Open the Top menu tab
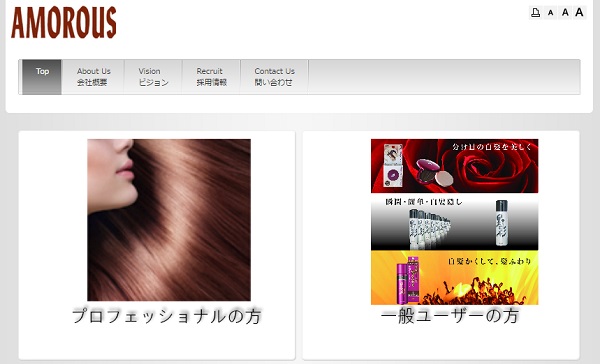 tap(42, 77)
